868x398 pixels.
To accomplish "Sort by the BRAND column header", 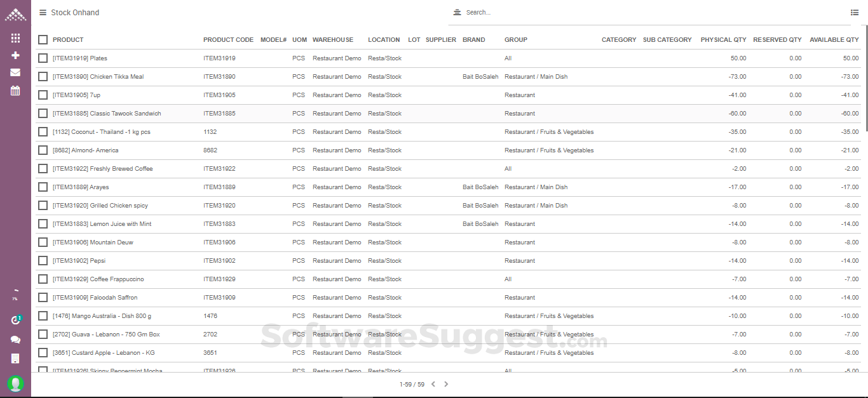I will 473,40.
